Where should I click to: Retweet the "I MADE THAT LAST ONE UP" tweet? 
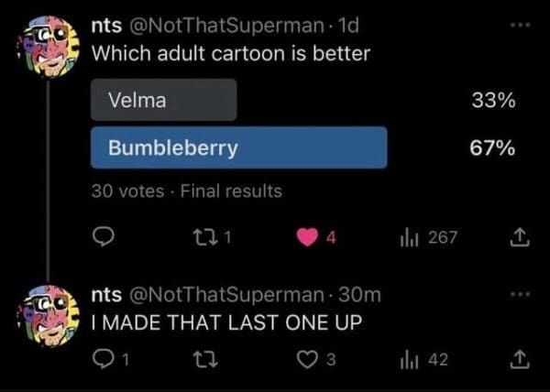pyautogui.click(x=209, y=360)
